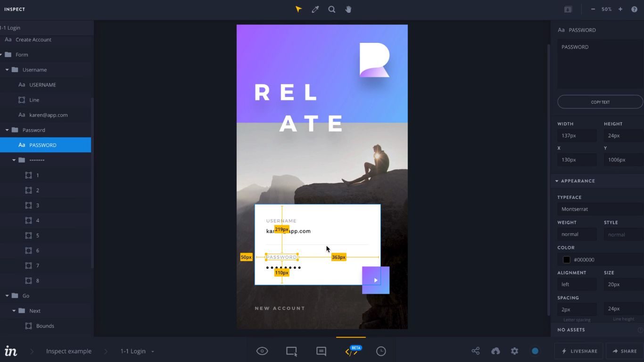Collapse the Username folder
The height and width of the screenshot is (362, 644).
(x=7, y=70)
